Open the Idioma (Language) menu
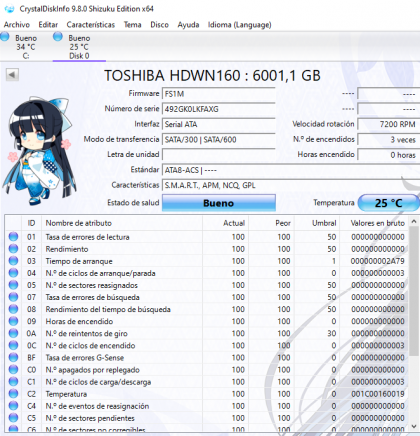 coord(240,25)
